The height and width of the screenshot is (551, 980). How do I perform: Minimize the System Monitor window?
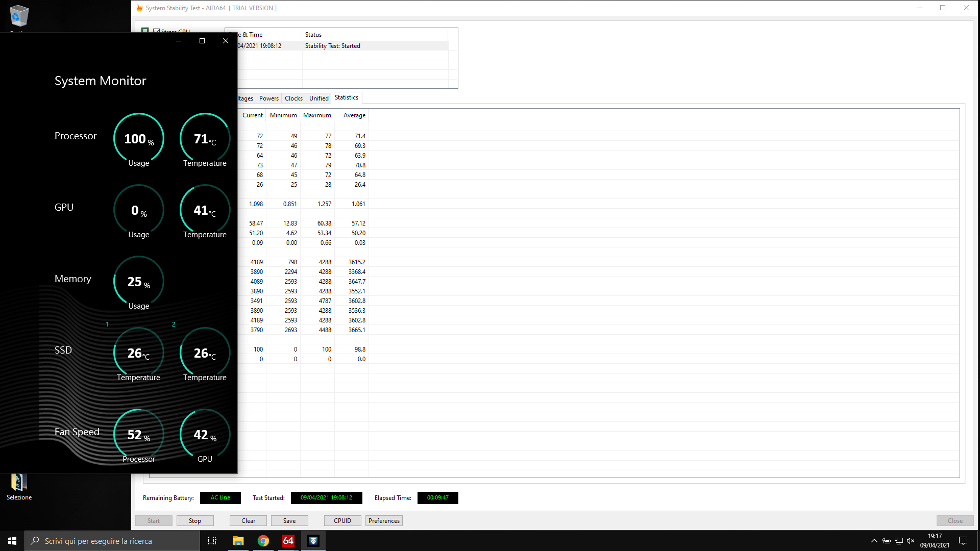(179, 41)
